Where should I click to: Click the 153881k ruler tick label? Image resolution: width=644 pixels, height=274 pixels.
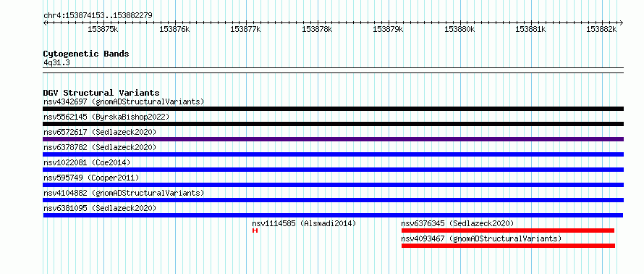[530, 29]
